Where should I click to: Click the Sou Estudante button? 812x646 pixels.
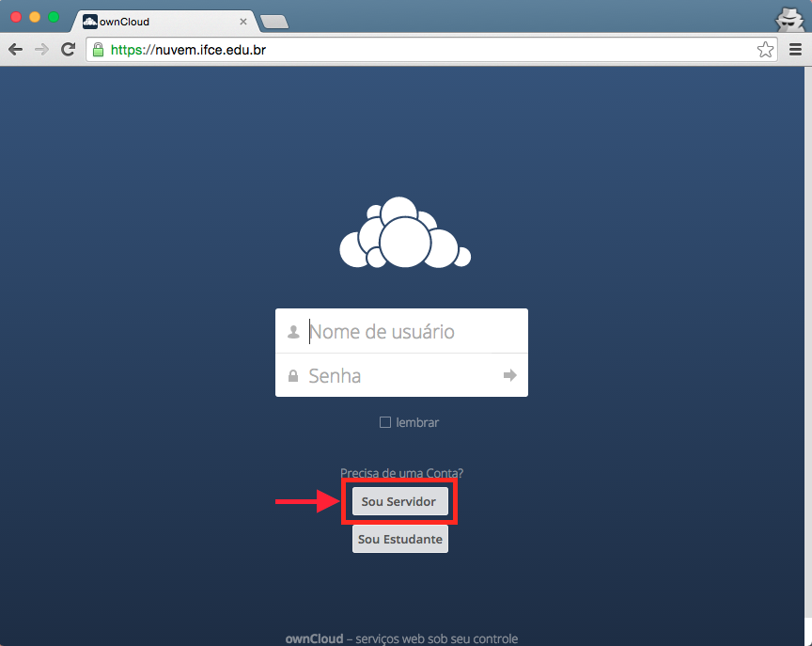399,539
